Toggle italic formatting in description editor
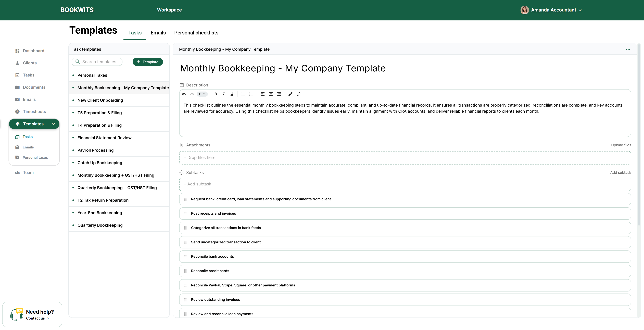 coord(224,94)
